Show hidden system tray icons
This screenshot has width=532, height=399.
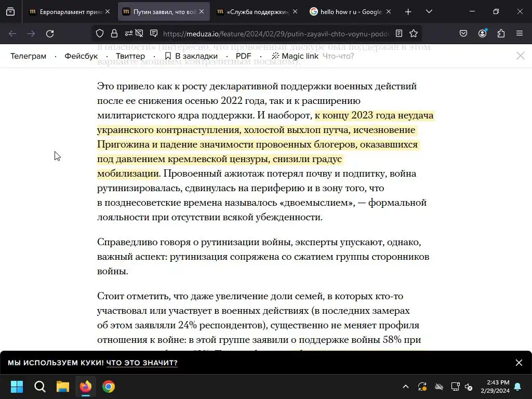point(405,387)
